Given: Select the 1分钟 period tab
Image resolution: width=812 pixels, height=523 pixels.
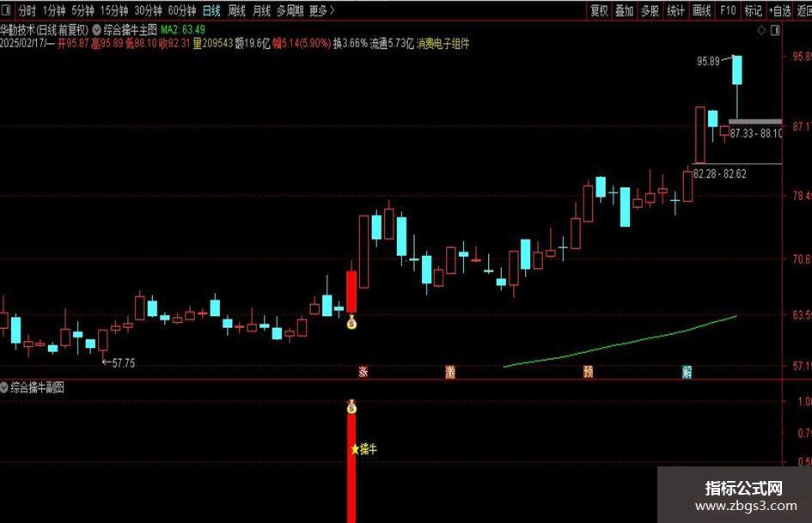Looking at the screenshot, I should pyautogui.click(x=53, y=10).
